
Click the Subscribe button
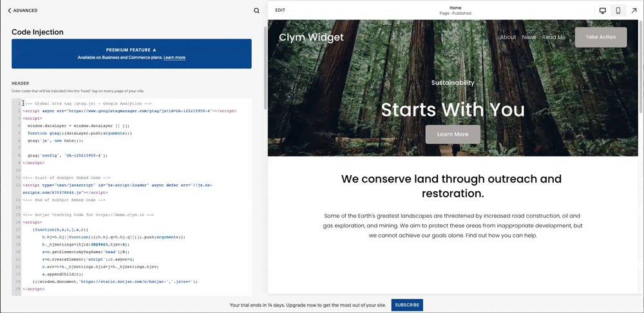click(407, 305)
